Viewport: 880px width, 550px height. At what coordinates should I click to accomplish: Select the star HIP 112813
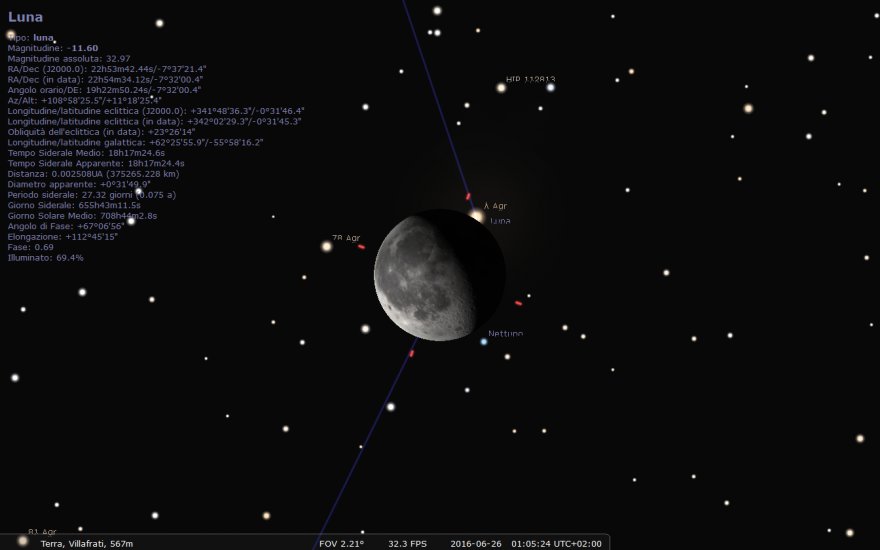coord(501,88)
